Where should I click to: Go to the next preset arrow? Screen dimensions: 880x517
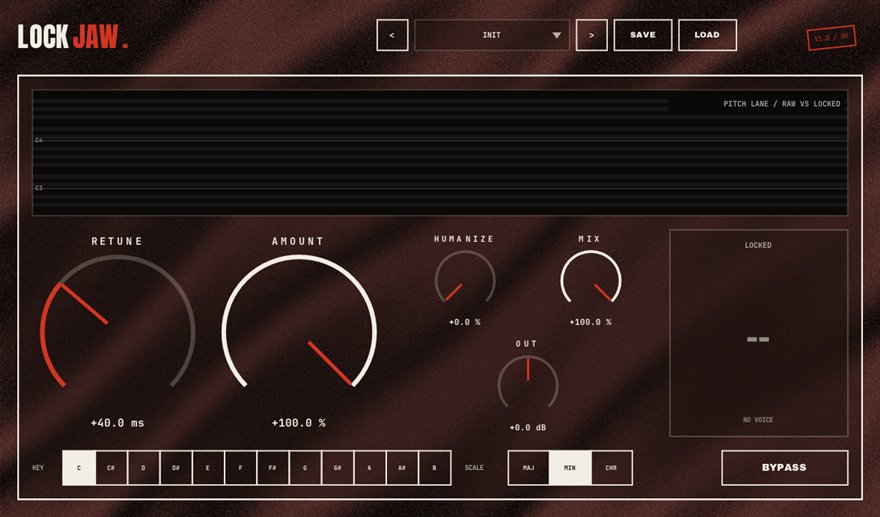592,35
